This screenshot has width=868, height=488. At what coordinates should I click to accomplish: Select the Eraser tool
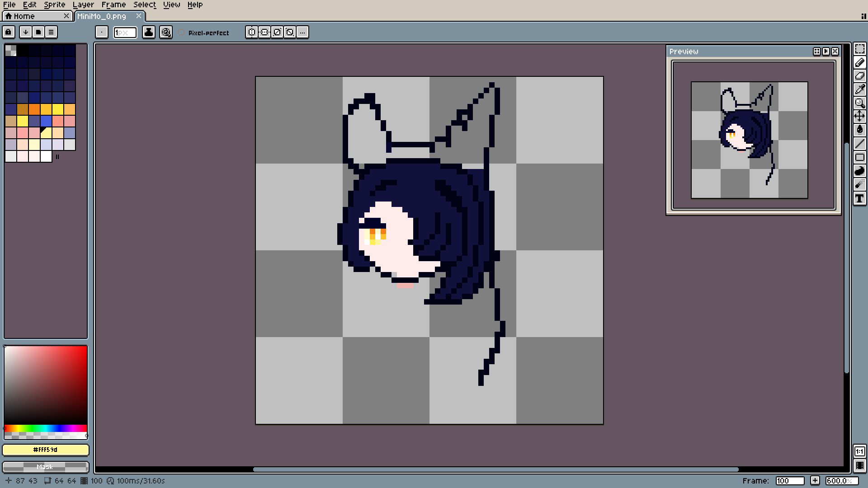tap(859, 76)
